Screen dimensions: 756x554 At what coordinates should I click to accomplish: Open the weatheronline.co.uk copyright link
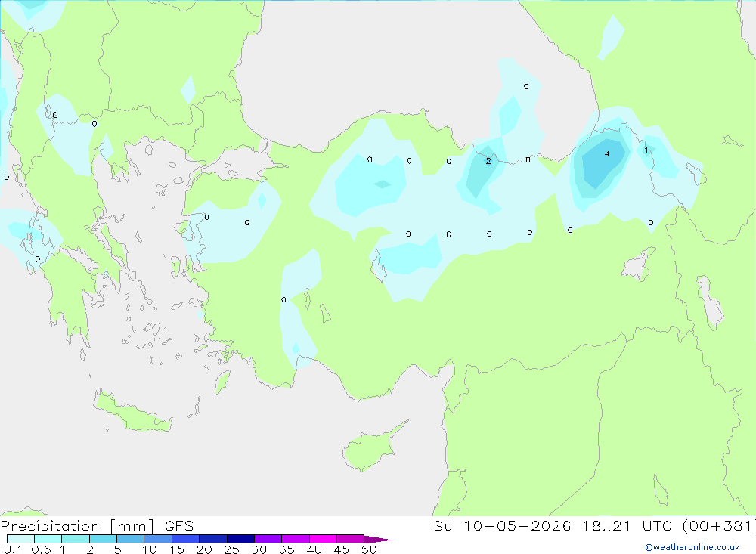692,547
